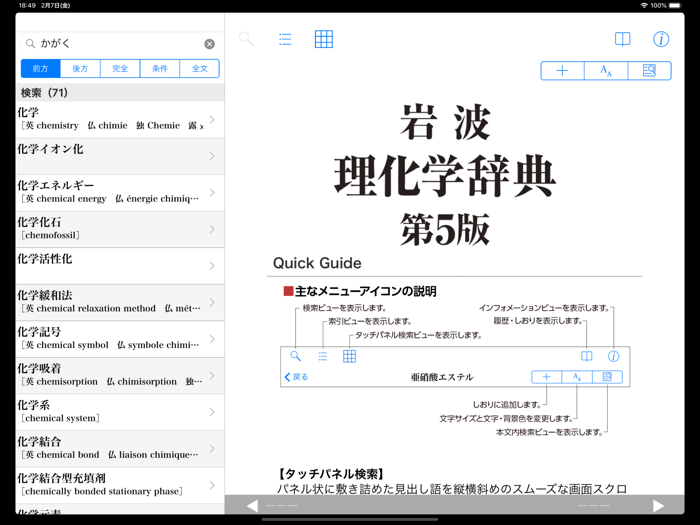Screen dimensions: 700x525
Task: Select the 前方 prefix search tab
Action: coord(41,69)
